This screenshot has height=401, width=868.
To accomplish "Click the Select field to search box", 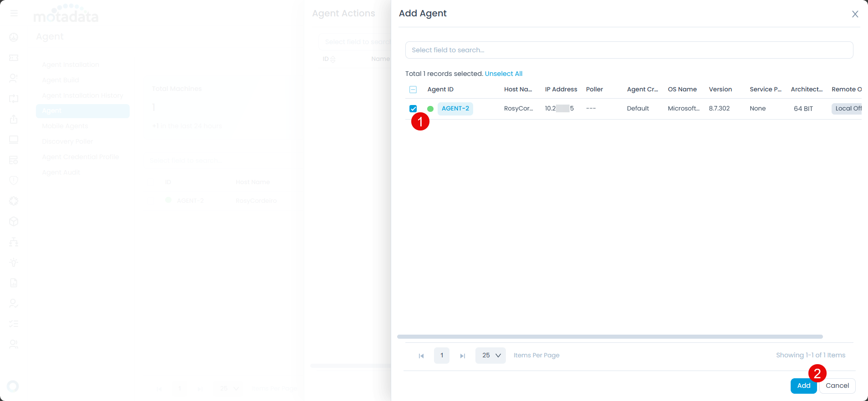I will pyautogui.click(x=629, y=50).
